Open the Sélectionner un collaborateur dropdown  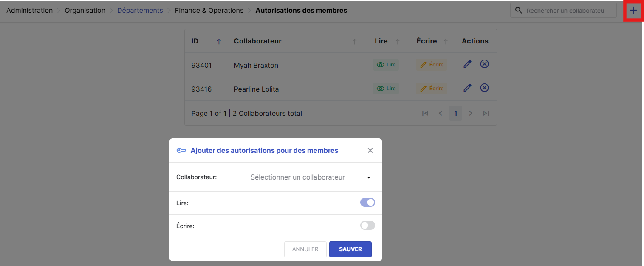pyautogui.click(x=310, y=177)
